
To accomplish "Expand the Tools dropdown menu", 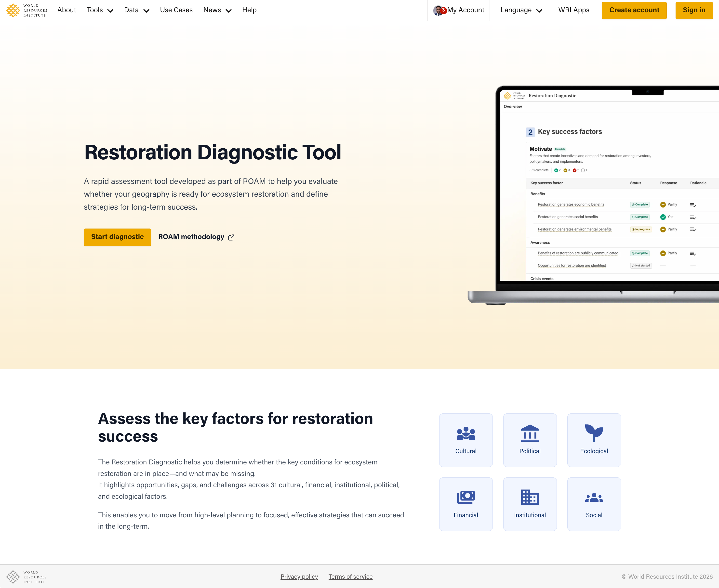I will pyautogui.click(x=100, y=10).
